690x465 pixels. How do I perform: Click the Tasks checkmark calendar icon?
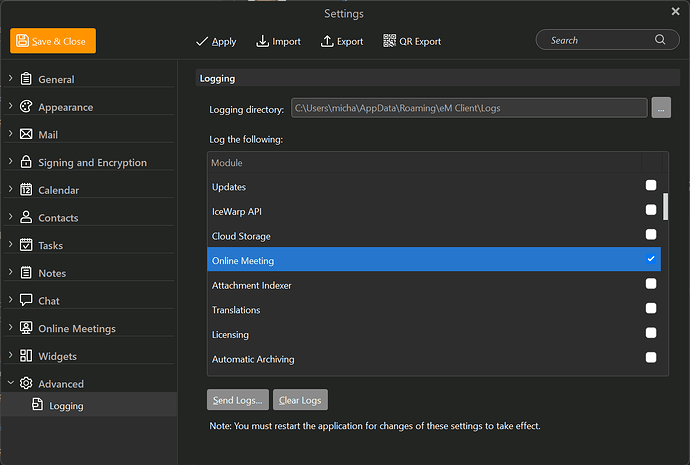[26, 245]
